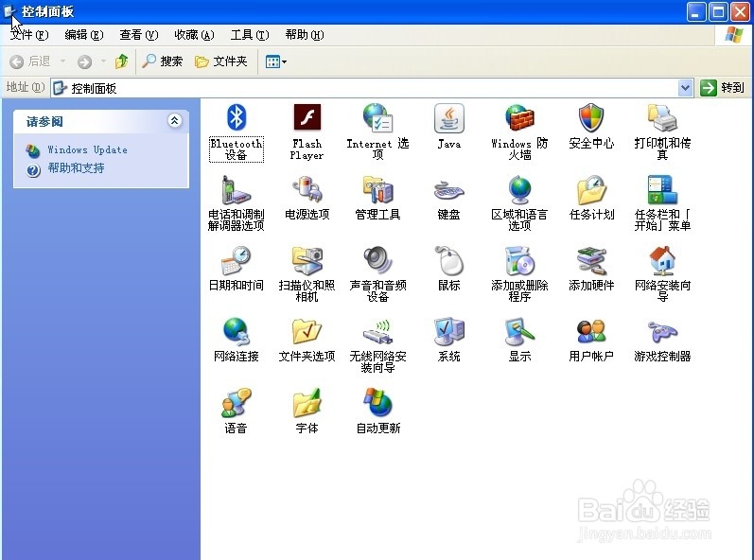Open 日期和时间 icon

(x=237, y=260)
